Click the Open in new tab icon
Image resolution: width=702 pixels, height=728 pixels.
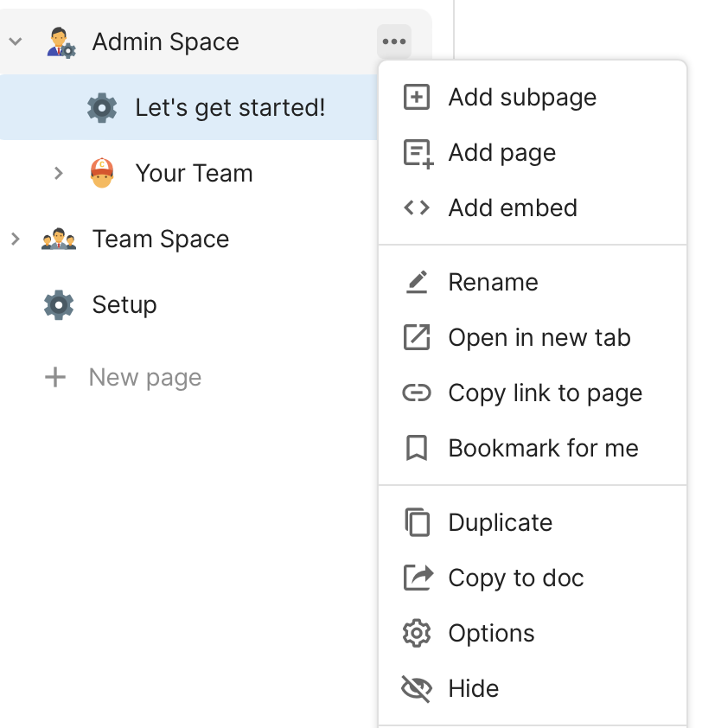[x=417, y=337]
